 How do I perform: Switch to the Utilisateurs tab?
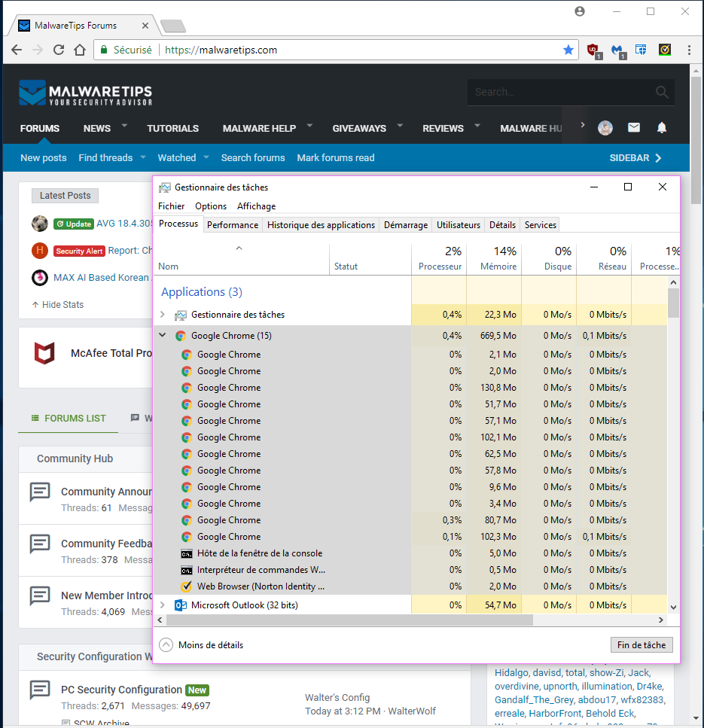(459, 224)
